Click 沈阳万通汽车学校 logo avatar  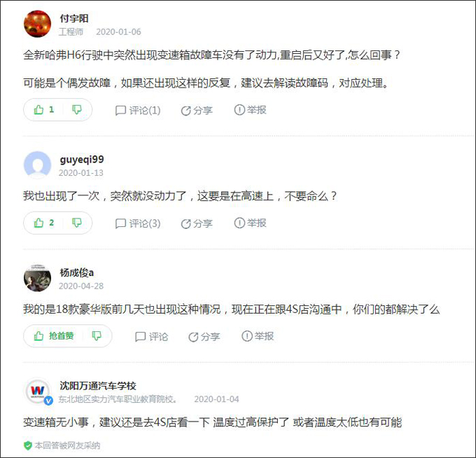tap(37, 391)
